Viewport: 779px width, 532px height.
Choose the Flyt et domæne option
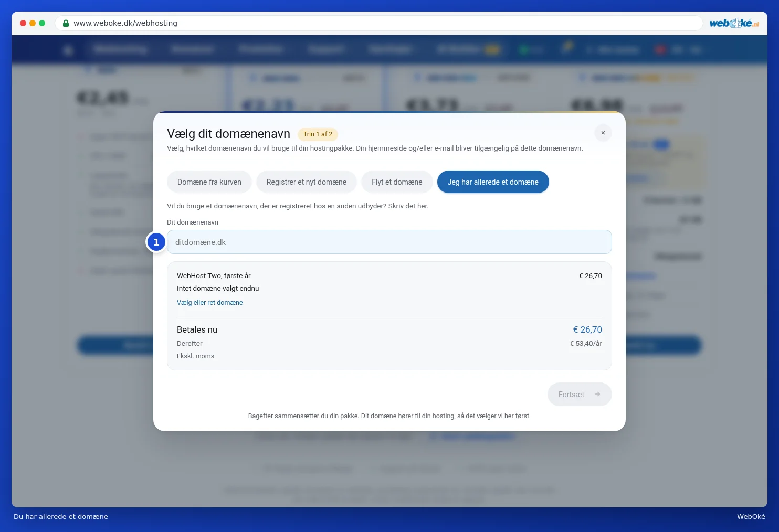397,182
